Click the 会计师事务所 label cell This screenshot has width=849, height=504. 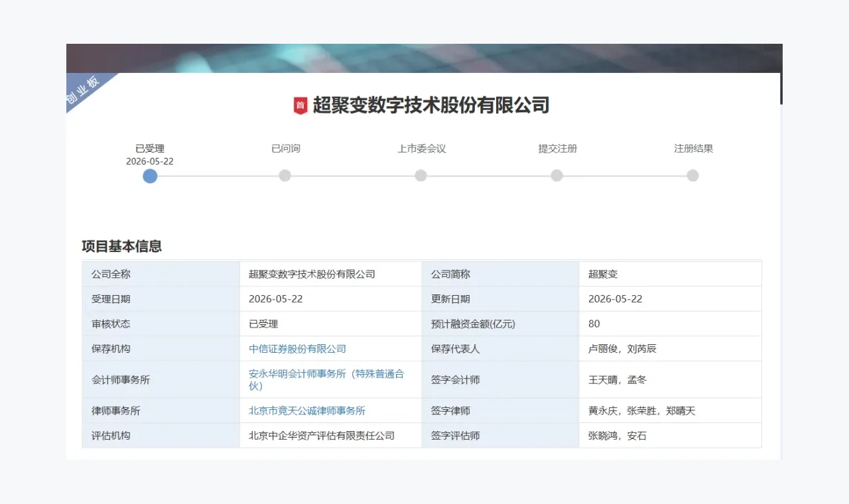point(161,379)
